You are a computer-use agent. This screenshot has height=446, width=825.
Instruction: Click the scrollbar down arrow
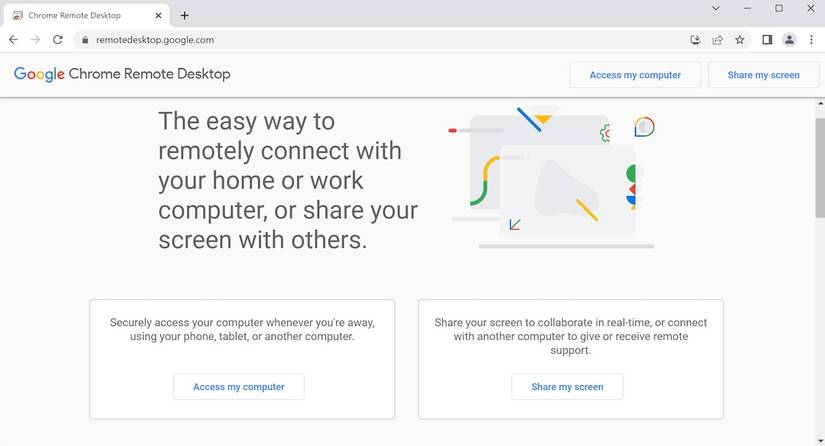coord(820,441)
